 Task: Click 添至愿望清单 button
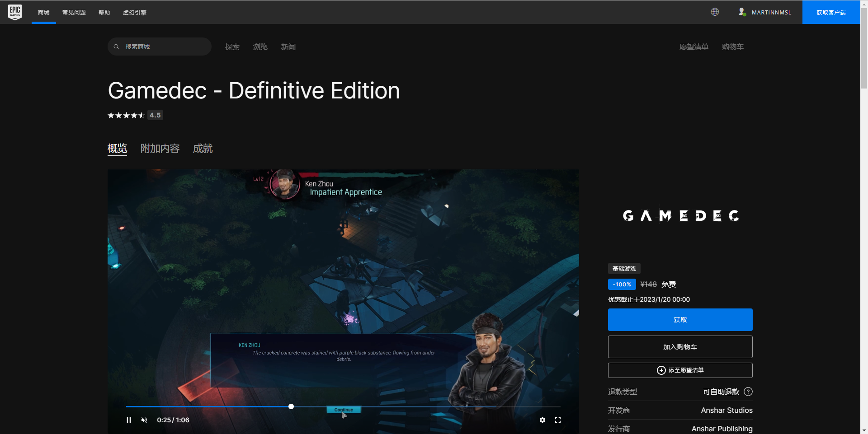(x=680, y=370)
